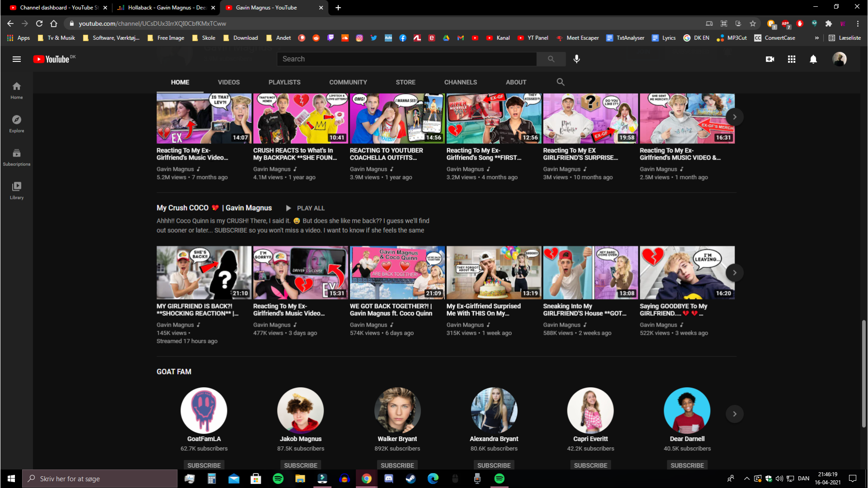The width and height of the screenshot is (868, 488).
Task: Bookmark this page with the star
Action: click(753, 23)
